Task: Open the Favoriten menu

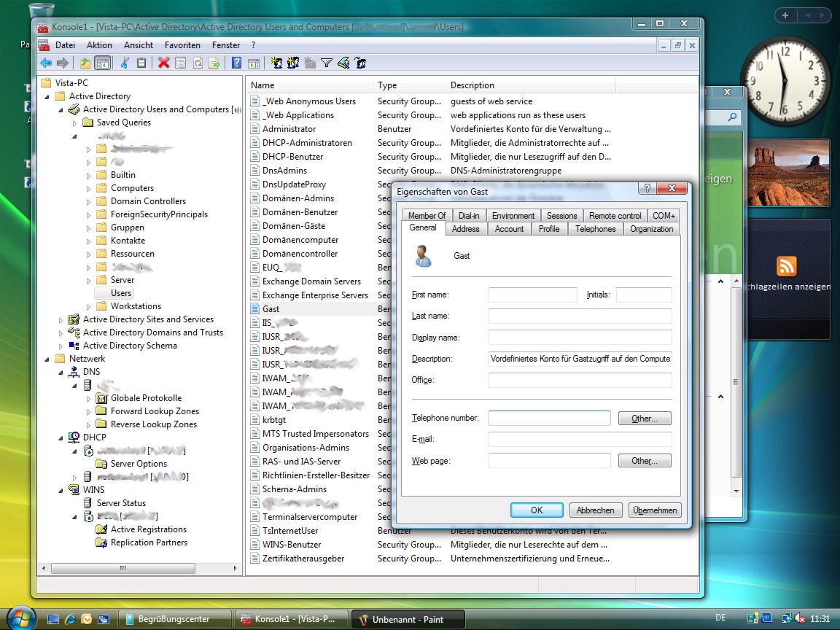Action: [x=182, y=45]
